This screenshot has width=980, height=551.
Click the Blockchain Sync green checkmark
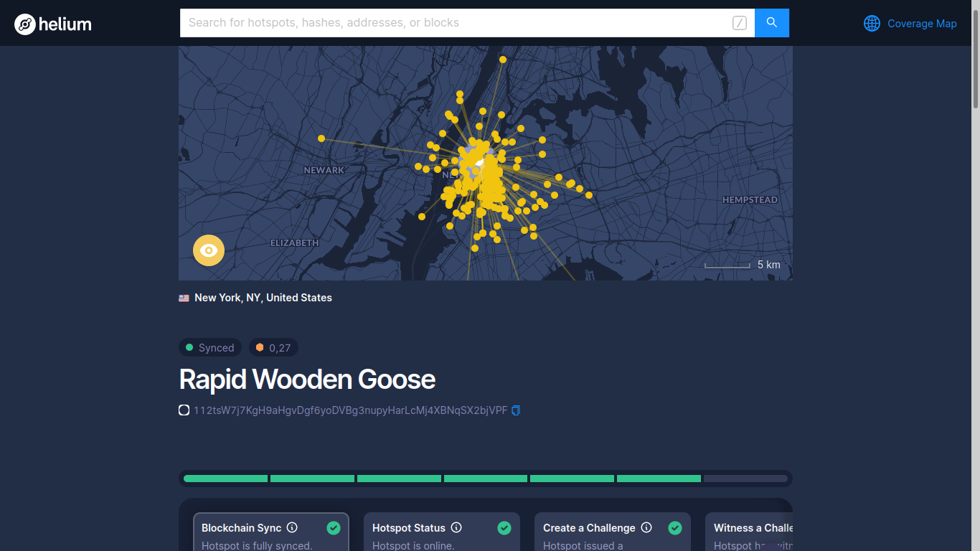(334, 528)
